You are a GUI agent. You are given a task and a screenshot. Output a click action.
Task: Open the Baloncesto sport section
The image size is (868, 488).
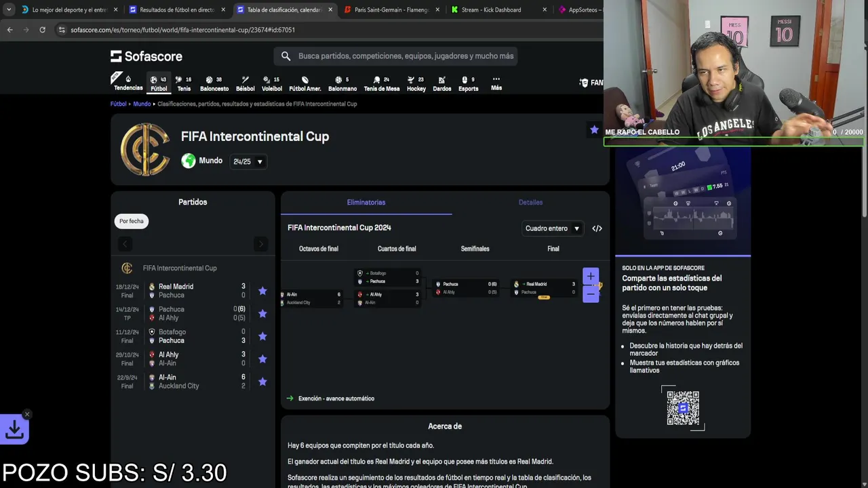pyautogui.click(x=214, y=83)
